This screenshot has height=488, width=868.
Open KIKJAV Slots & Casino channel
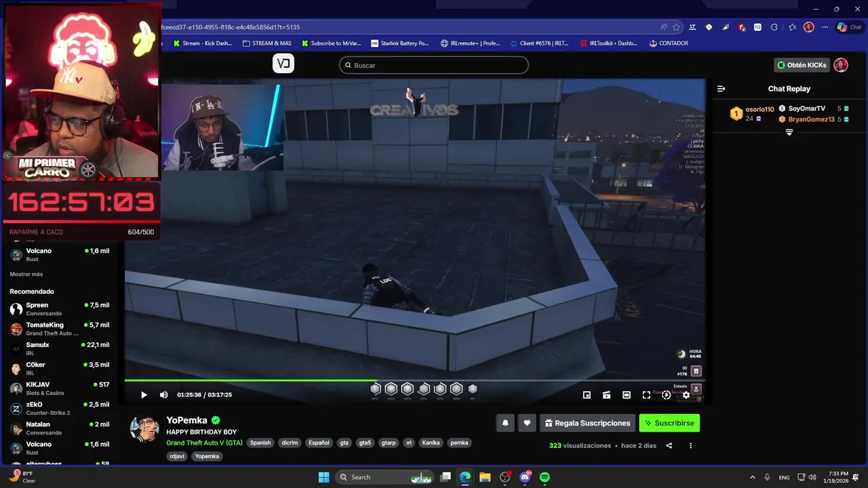[x=60, y=388]
